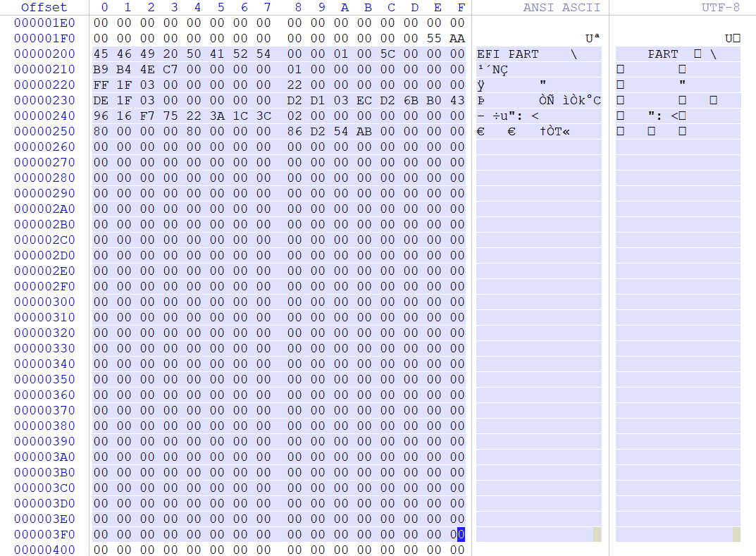Click byte B9 in row 00000210
Screen dimensions: 756x556
[101, 69]
